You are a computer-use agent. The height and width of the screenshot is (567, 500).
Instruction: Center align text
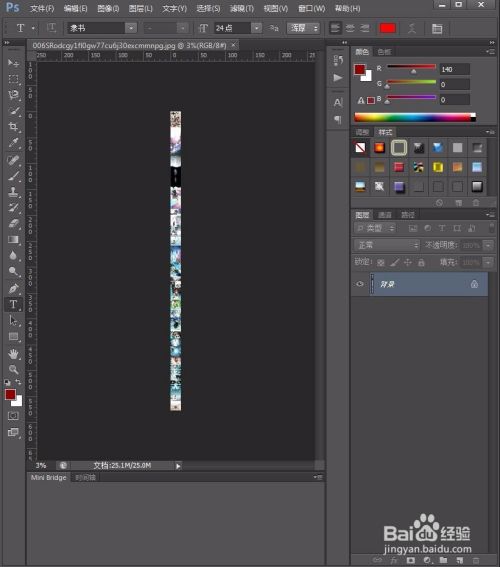350,28
